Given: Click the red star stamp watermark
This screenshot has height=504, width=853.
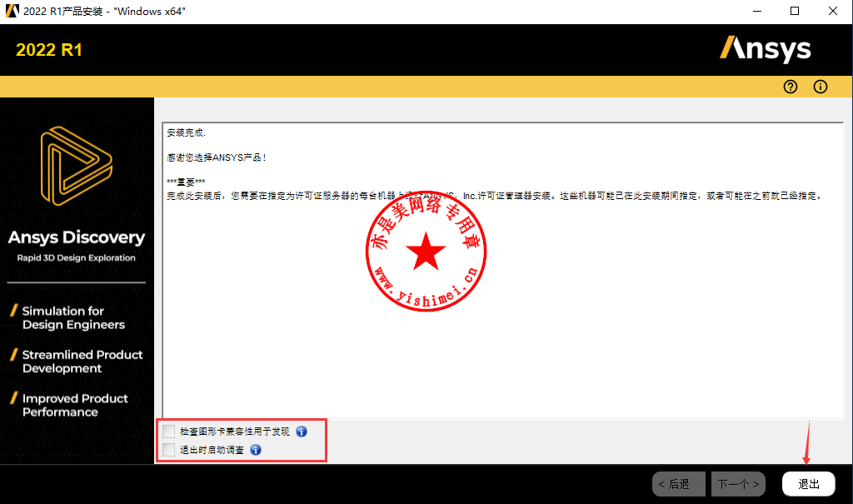Looking at the screenshot, I should [x=427, y=252].
